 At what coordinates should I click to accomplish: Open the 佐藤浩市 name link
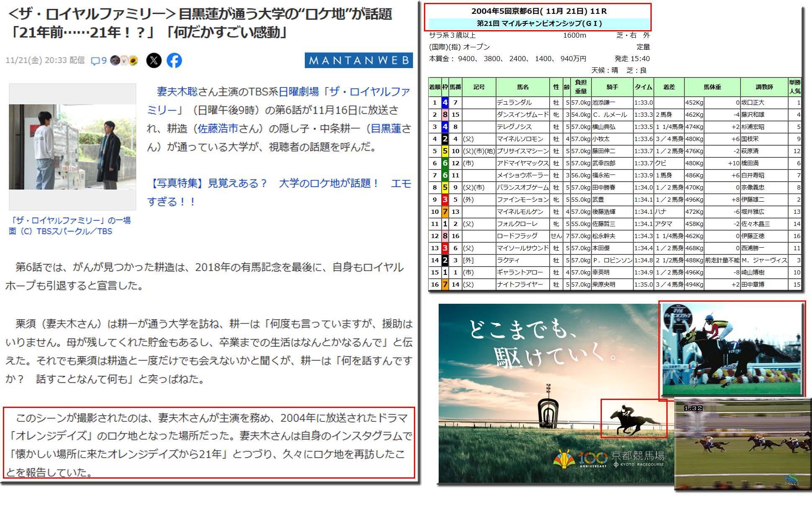[218, 128]
